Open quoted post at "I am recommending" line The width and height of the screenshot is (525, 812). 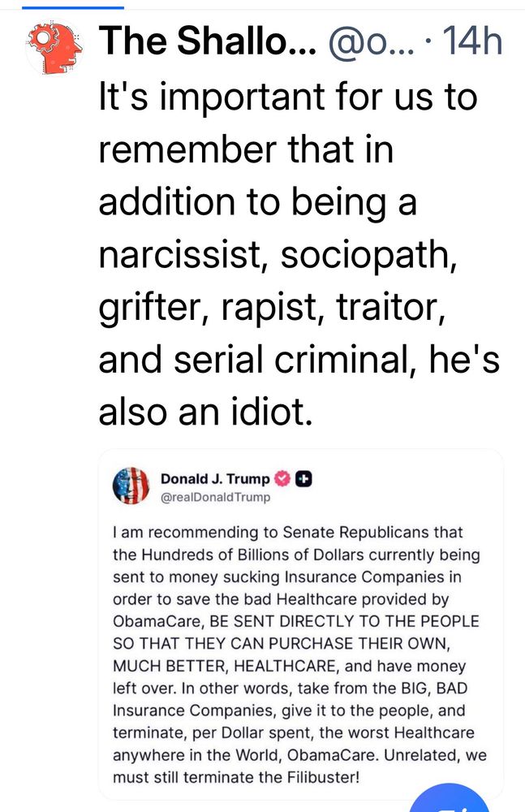point(288,533)
